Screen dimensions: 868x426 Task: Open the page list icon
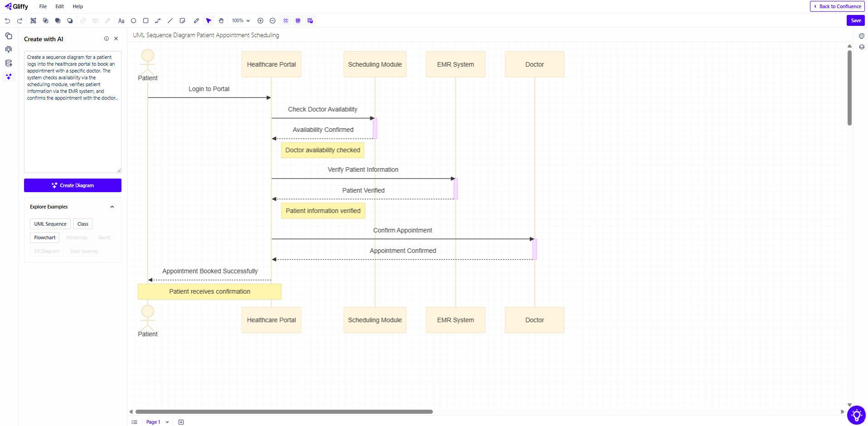134,422
